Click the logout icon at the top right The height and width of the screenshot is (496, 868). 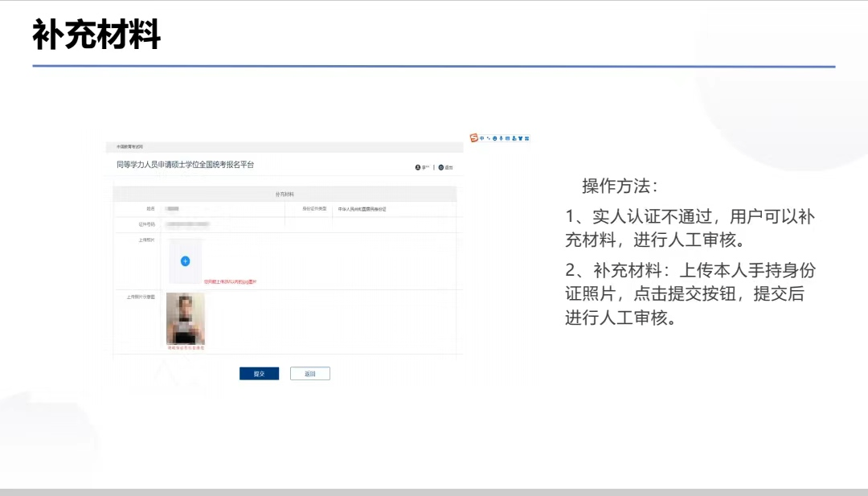coord(440,167)
